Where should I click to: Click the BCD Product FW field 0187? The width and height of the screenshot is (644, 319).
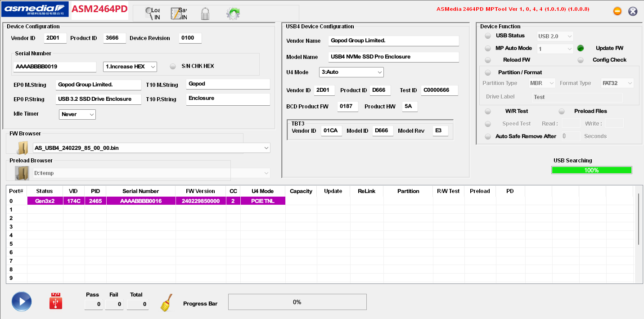[x=347, y=107]
